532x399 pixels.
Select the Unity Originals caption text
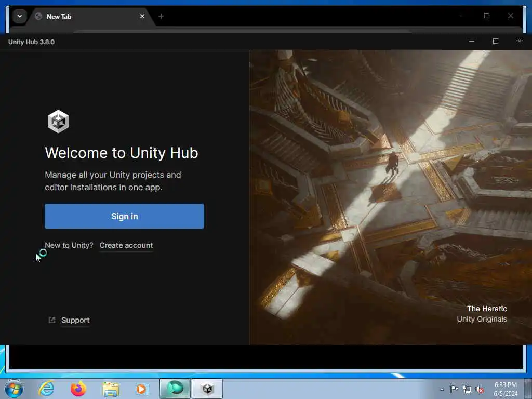[482, 319]
